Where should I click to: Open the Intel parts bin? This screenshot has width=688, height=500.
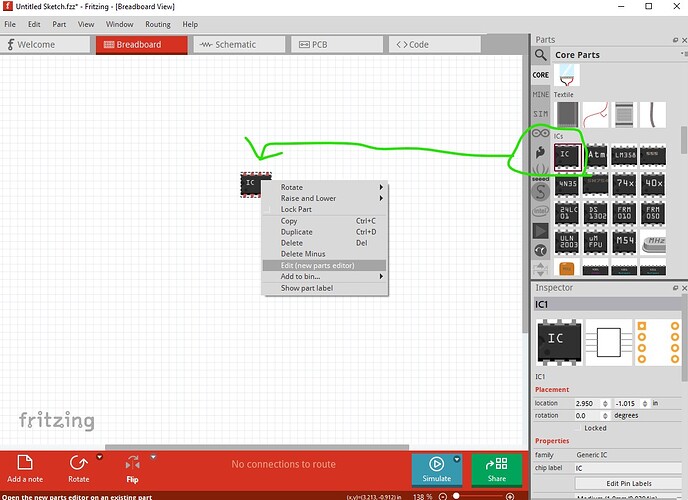click(x=541, y=211)
